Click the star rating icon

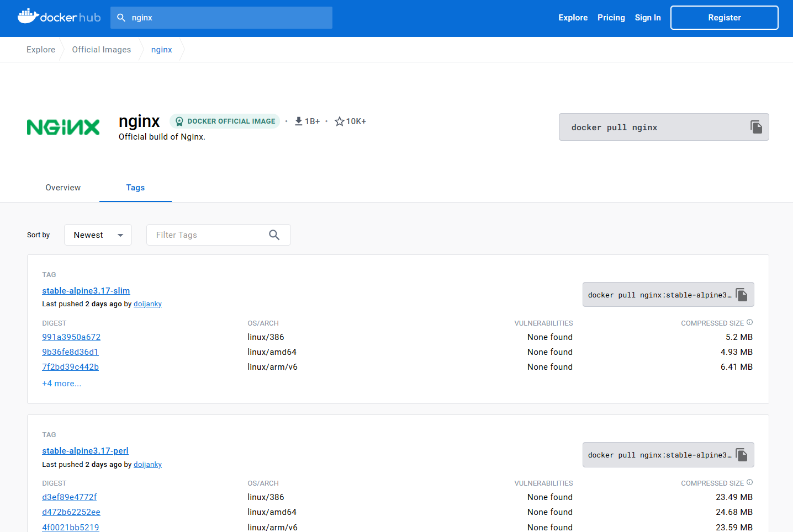click(x=339, y=121)
